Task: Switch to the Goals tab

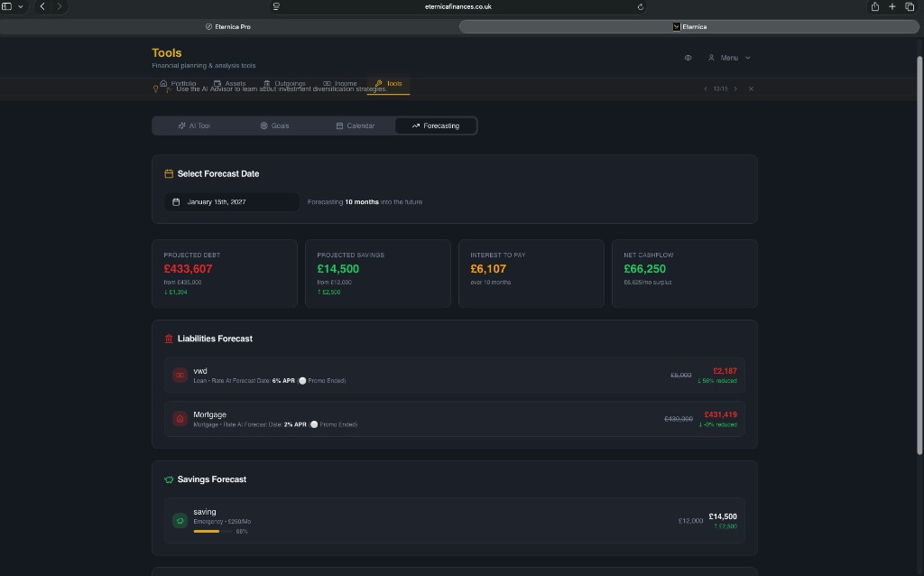Action: tap(273, 125)
